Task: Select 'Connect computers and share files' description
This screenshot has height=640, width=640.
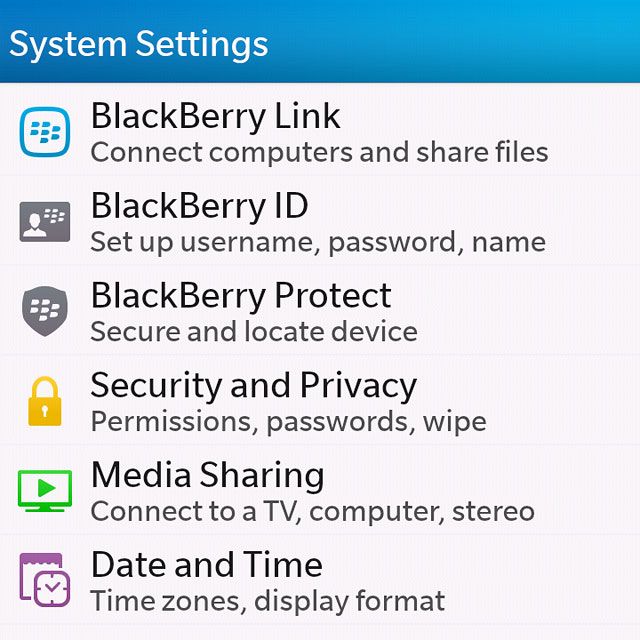Action: [319, 153]
